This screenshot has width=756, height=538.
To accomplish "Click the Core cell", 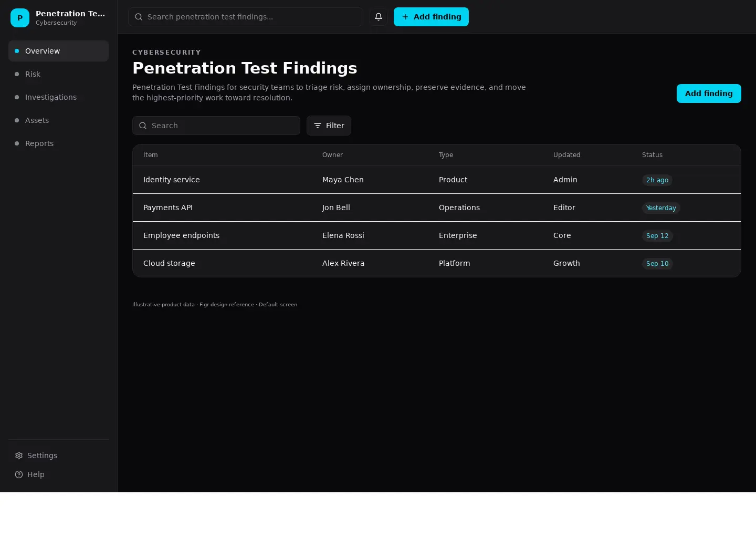I will 562,235.
